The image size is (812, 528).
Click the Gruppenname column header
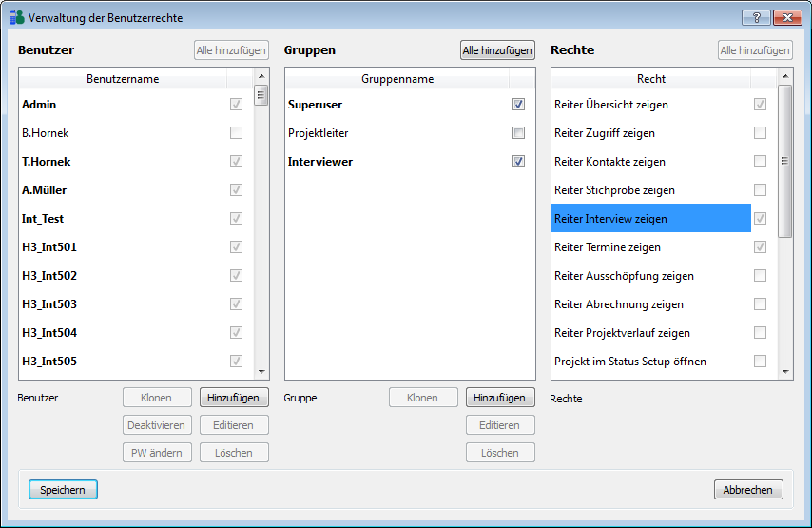(x=397, y=79)
